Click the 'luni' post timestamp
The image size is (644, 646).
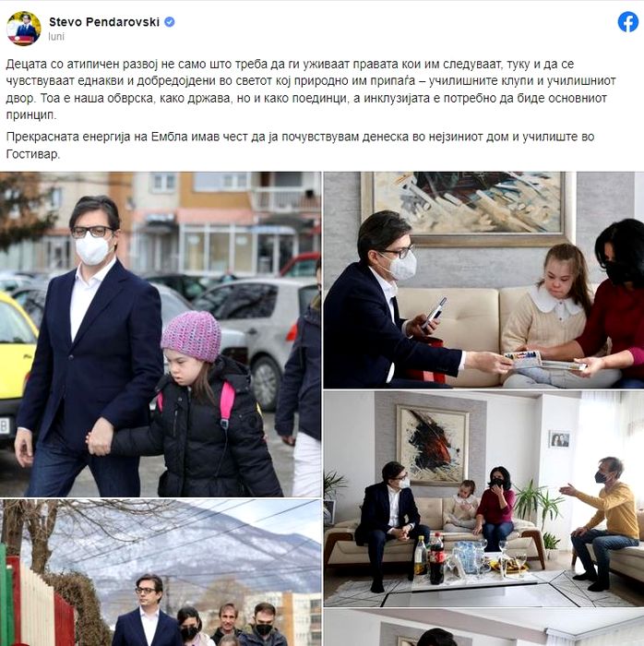tap(56, 37)
